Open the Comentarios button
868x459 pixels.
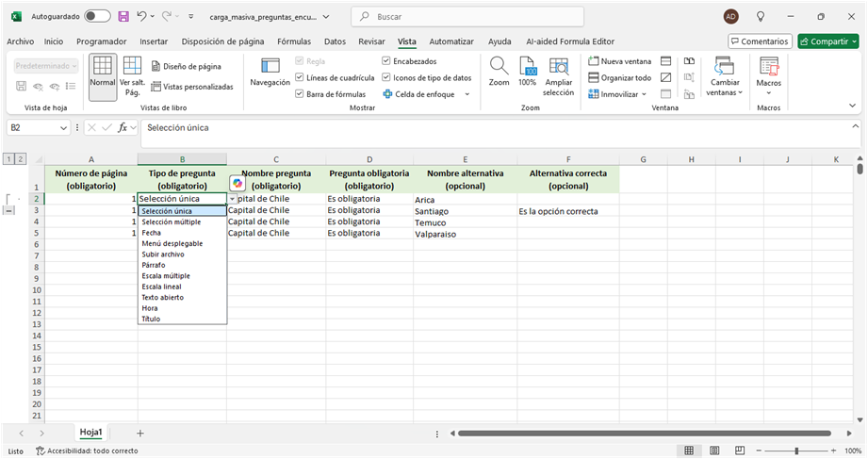pyautogui.click(x=760, y=41)
